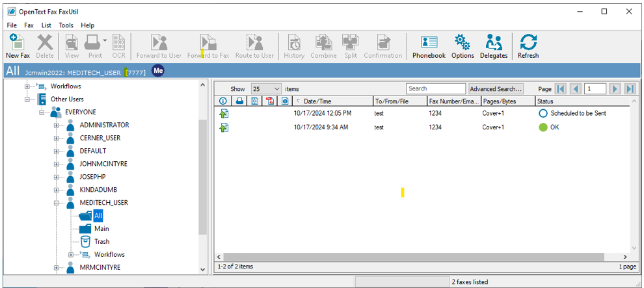Sort by the info column icon
Image resolution: width=644 pixels, height=288 pixels.
click(x=223, y=101)
